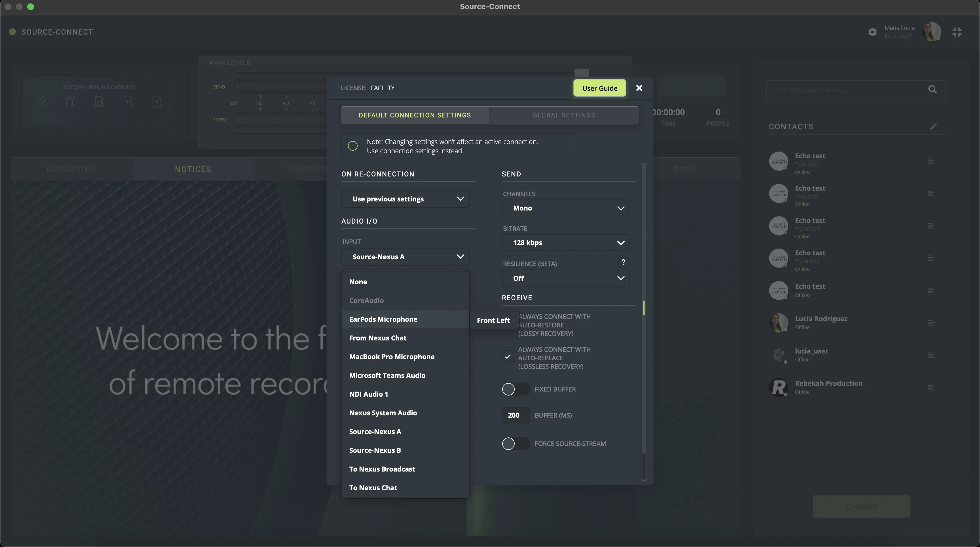
Task: Toggle the Force Source-Stream switch
Action: coord(516,444)
